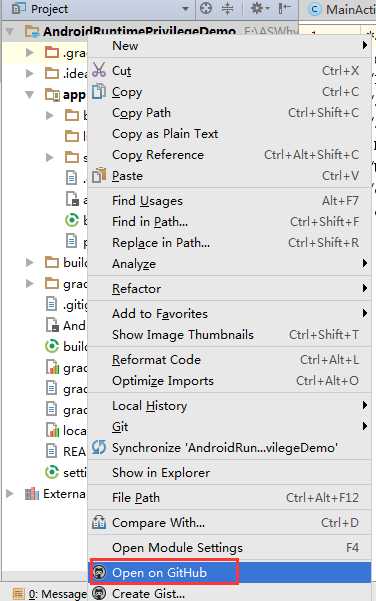
Task: Click the collapse all icon in Project toolbar
Action: (x=228, y=8)
